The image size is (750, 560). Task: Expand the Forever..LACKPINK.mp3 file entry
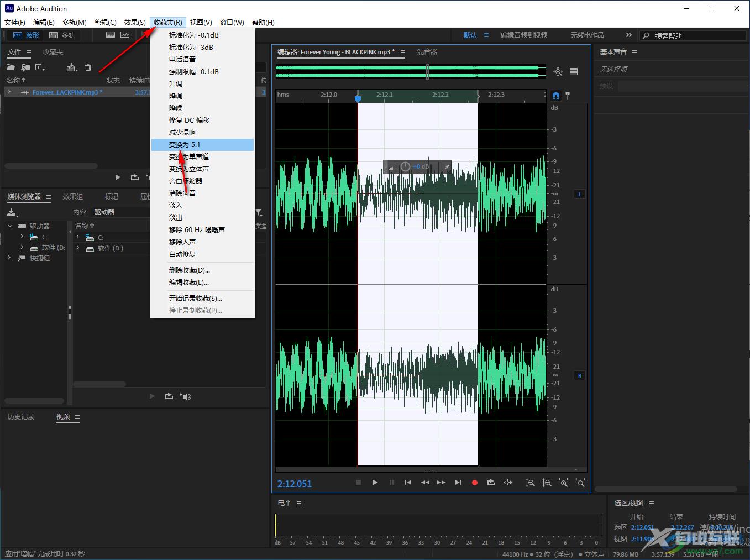coord(9,92)
